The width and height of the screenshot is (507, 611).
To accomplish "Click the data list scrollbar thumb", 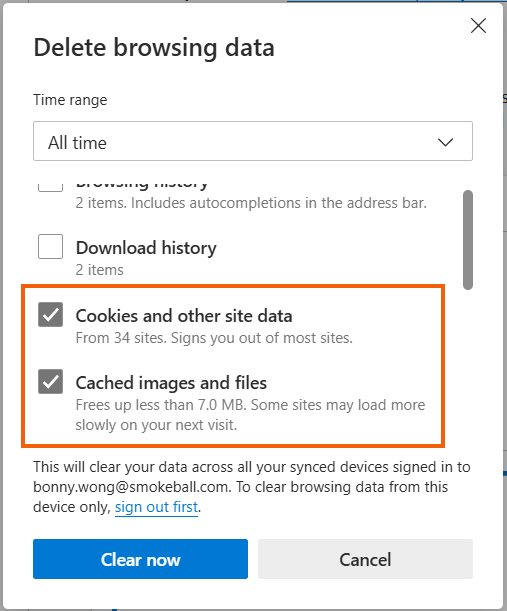I will 468,240.
